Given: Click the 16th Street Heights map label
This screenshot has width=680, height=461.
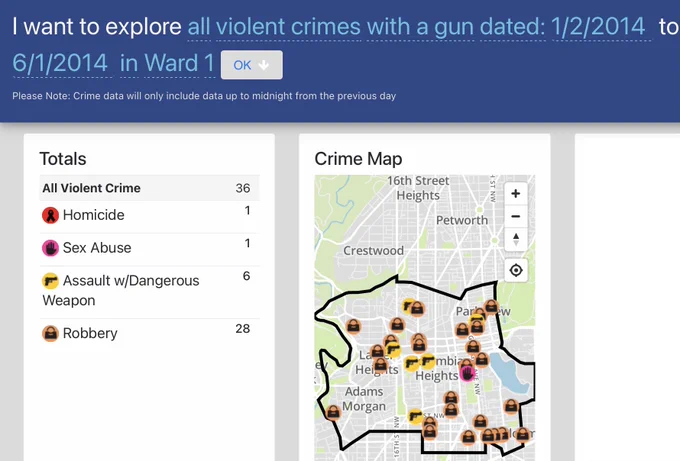Looking at the screenshot, I should coord(418,188).
